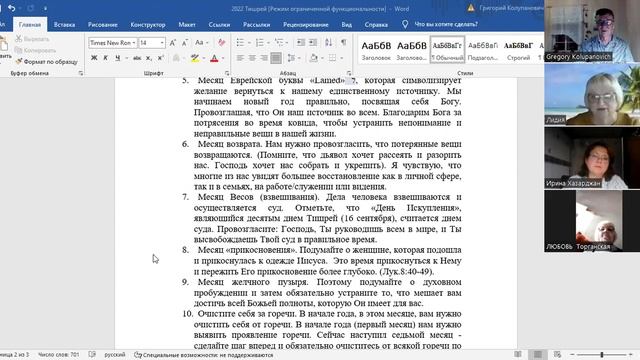
Task: Decrease font size with the shrink font icon
Action: [185, 42]
